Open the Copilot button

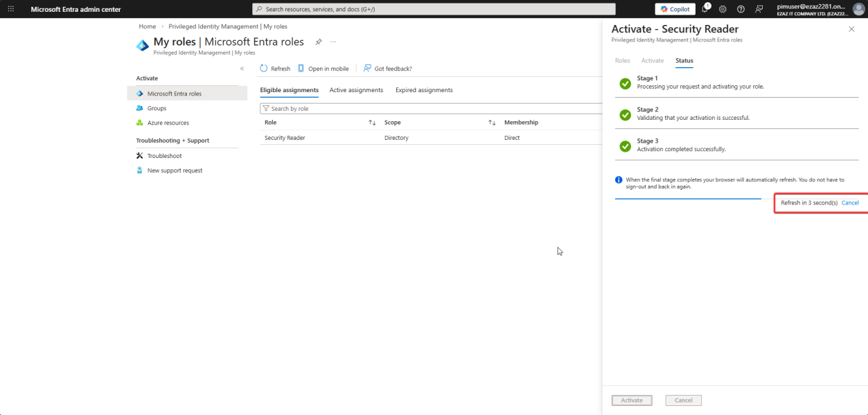tap(675, 9)
